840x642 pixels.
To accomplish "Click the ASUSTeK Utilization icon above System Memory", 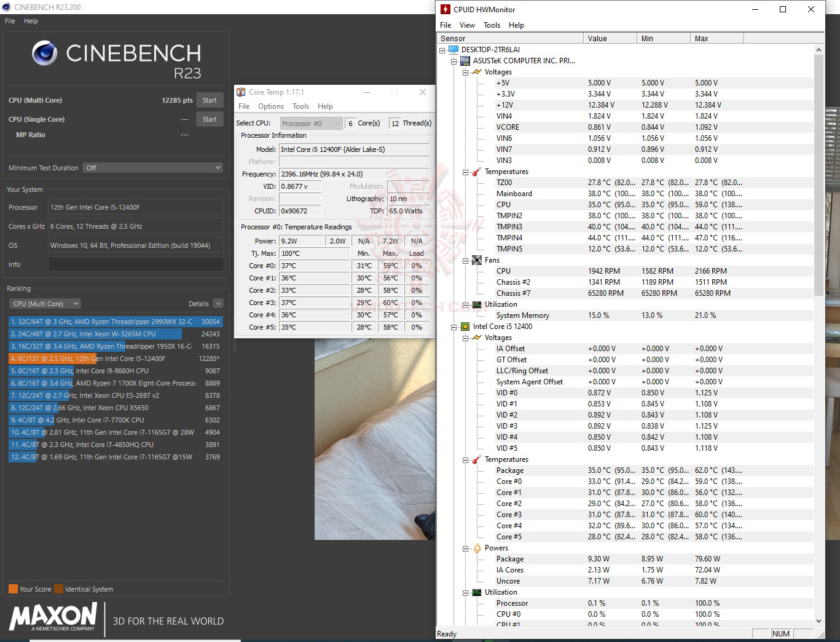I will tap(477, 304).
